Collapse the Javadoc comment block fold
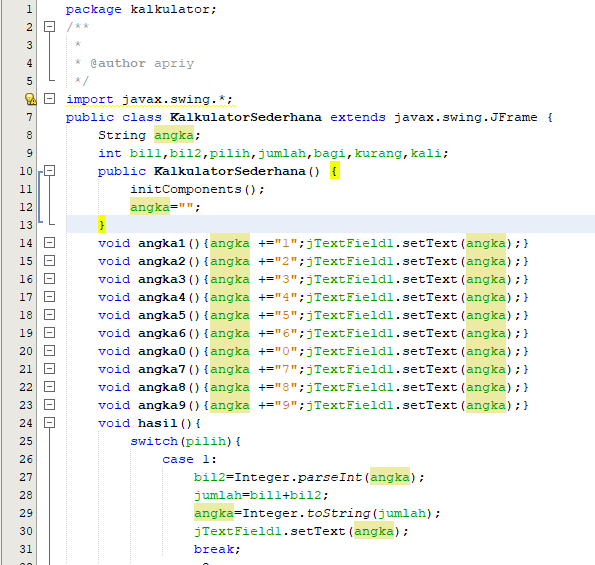Screen dimensions: 595x565 coord(49,27)
